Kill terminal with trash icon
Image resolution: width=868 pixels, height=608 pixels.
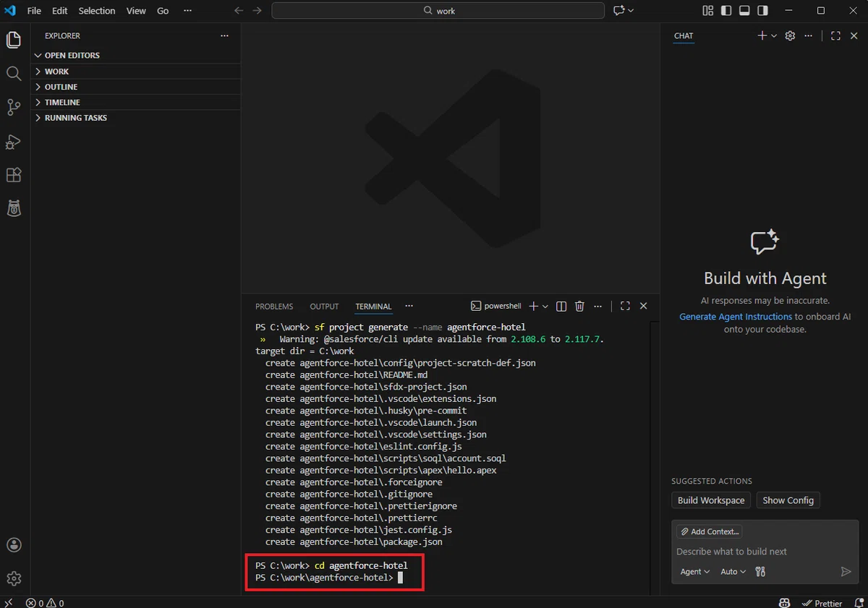coord(579,307)
